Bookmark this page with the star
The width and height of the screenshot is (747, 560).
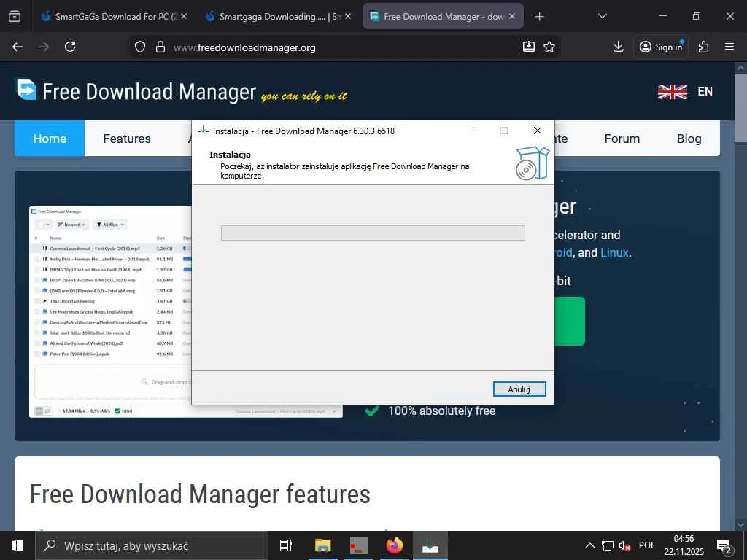[549, 47]
